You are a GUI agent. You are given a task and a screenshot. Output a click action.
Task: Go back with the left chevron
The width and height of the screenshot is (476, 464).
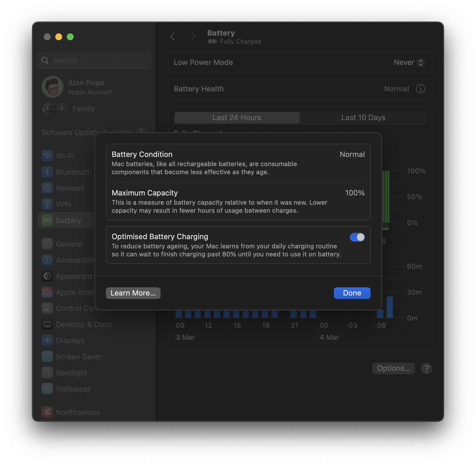173,37
